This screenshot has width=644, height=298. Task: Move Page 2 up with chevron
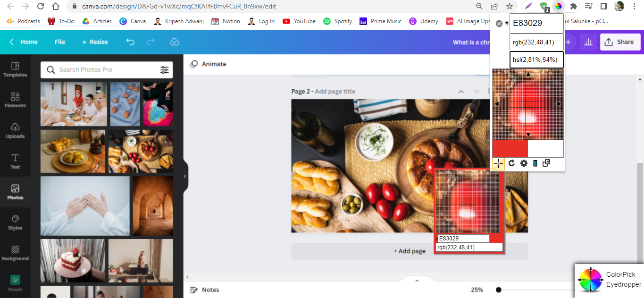(461, 91)
